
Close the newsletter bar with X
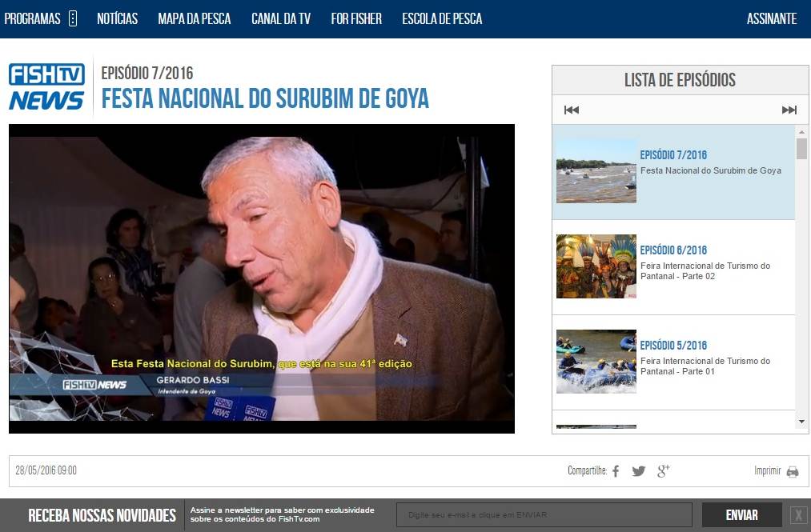coord(798,515)
